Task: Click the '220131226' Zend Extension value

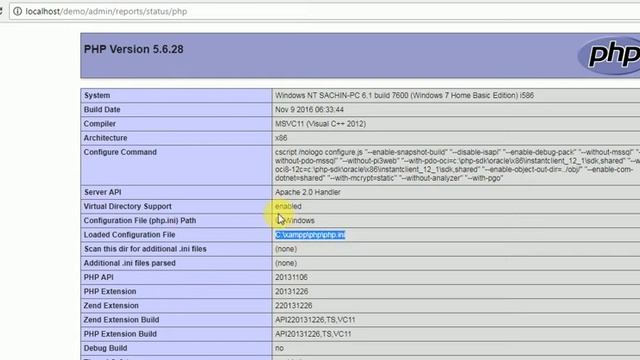Action: click(x=293, y=306)
